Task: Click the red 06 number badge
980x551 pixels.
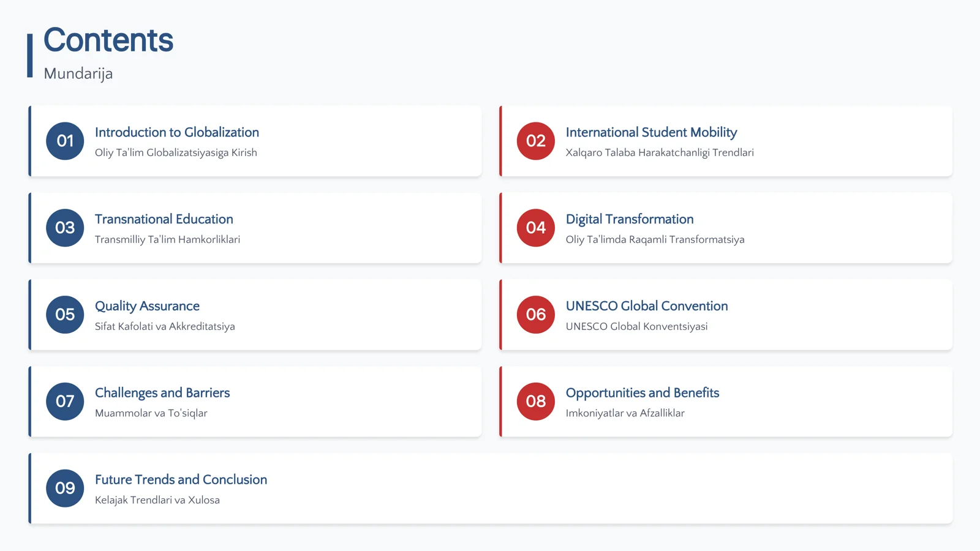Action: 536,315
